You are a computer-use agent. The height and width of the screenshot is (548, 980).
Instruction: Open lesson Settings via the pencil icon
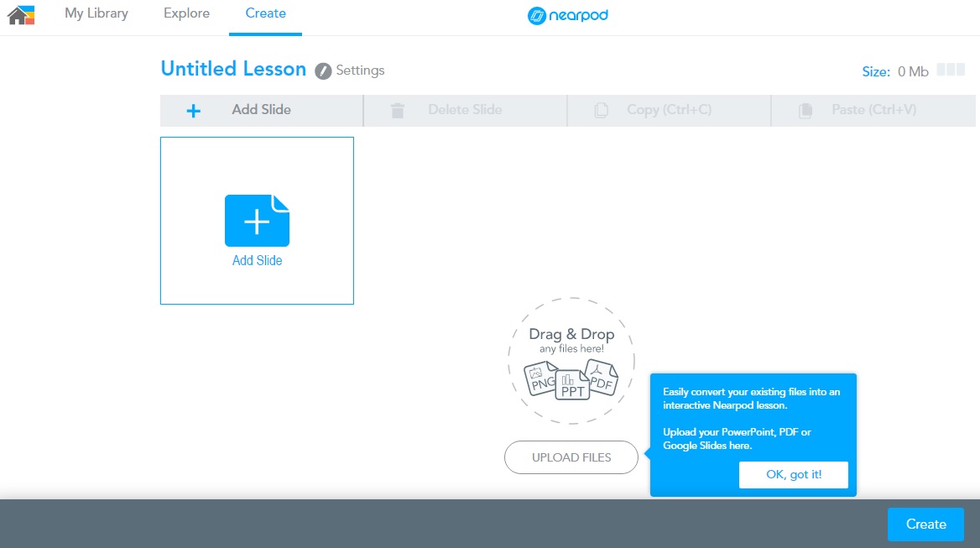coord(324,70)
